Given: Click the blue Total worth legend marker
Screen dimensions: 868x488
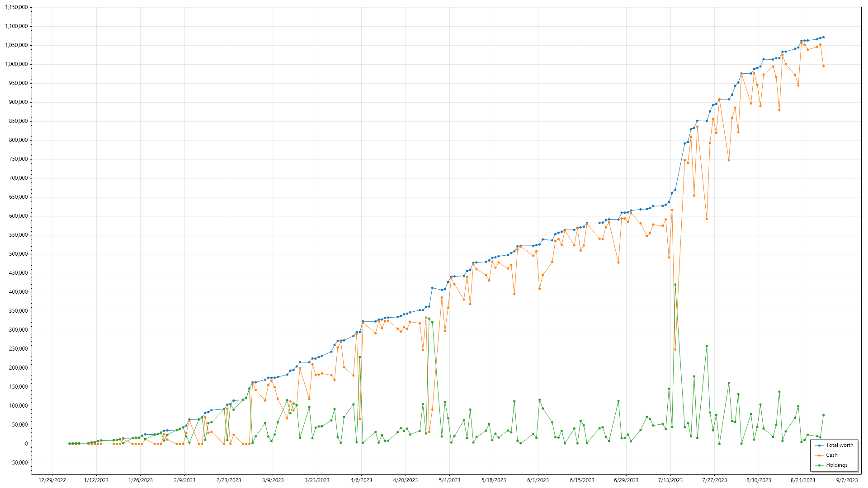Looking at the screenshot, I should pyautogui.click(x=819, y=446).
